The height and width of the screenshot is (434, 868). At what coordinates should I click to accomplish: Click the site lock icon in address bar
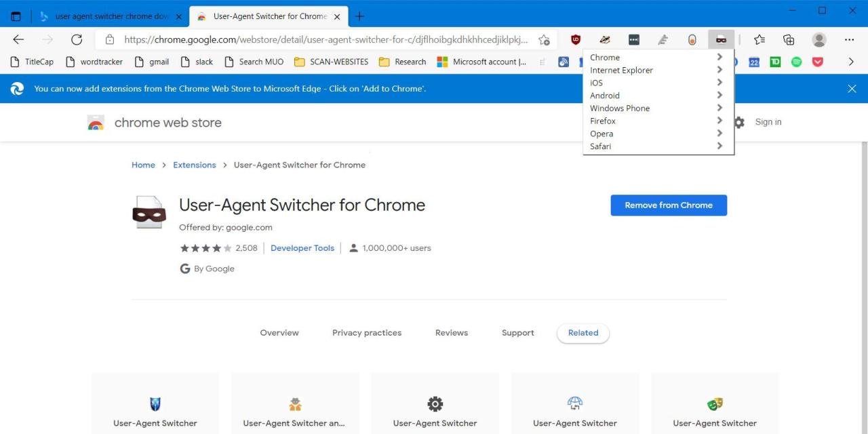point(110,39)
